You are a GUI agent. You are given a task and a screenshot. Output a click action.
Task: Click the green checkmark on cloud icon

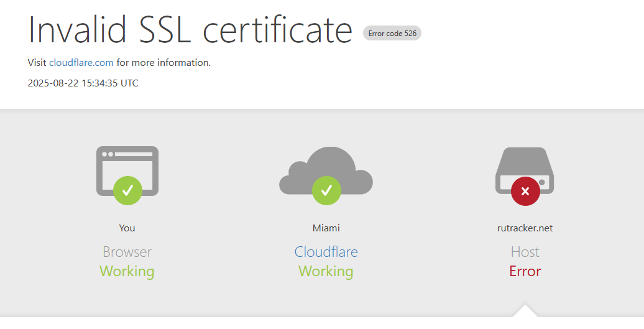point(326,190)
